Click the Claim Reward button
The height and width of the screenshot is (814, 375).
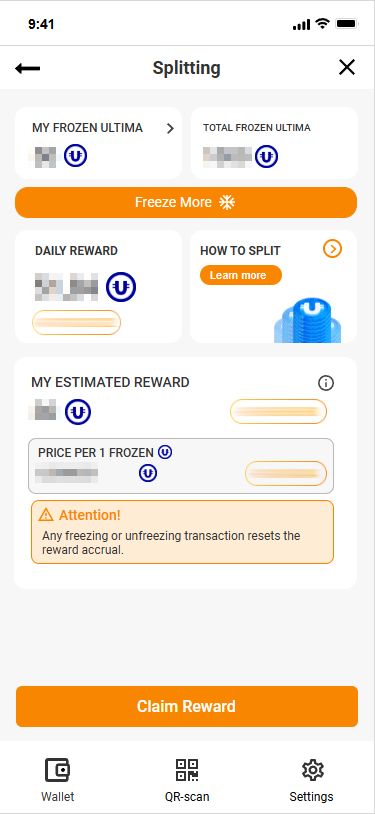[187, 707]
